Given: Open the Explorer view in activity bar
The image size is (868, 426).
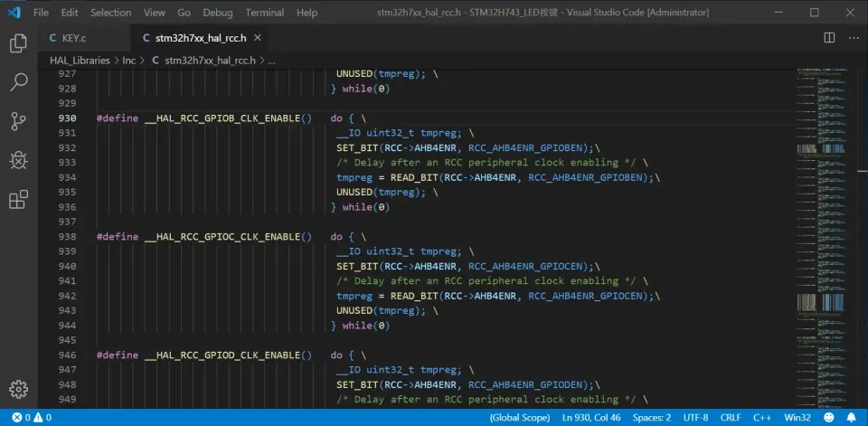Looking at the screenshot, I should [18, 43].
